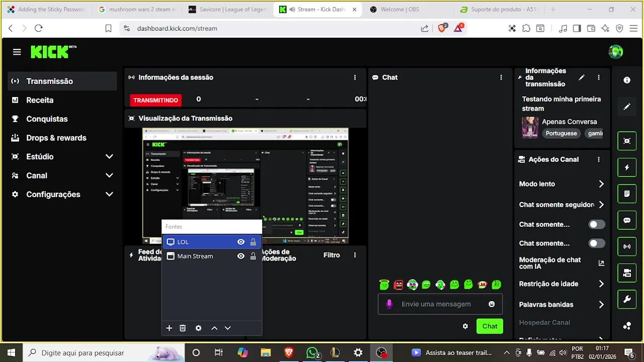Move source down with down arrow
The image size is (644, 362).
point(227,328)
